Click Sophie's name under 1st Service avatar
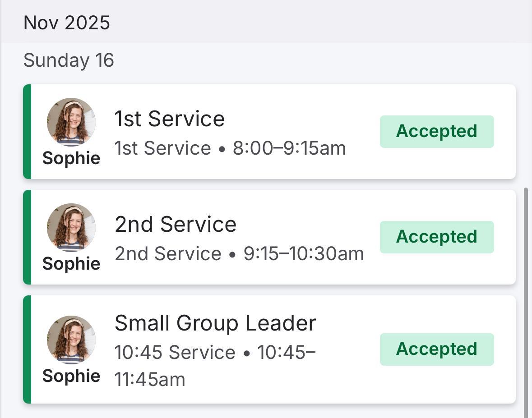 point(71,158)
